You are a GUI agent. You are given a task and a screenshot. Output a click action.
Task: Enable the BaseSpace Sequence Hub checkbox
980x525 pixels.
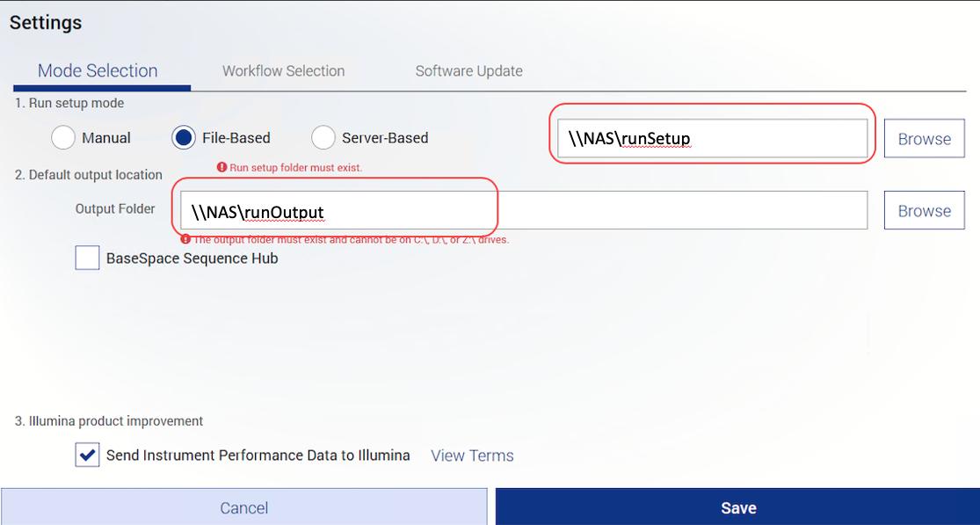(x=87, y=259)
